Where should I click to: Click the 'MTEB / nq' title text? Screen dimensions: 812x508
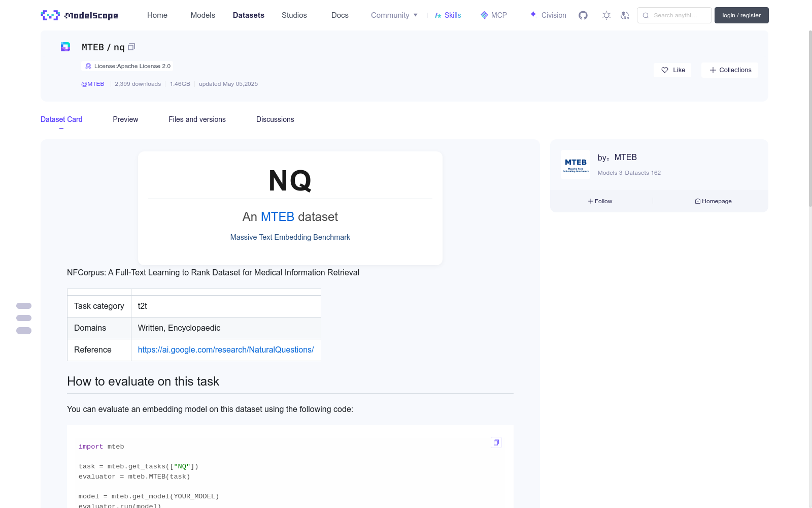coord(103,47)
